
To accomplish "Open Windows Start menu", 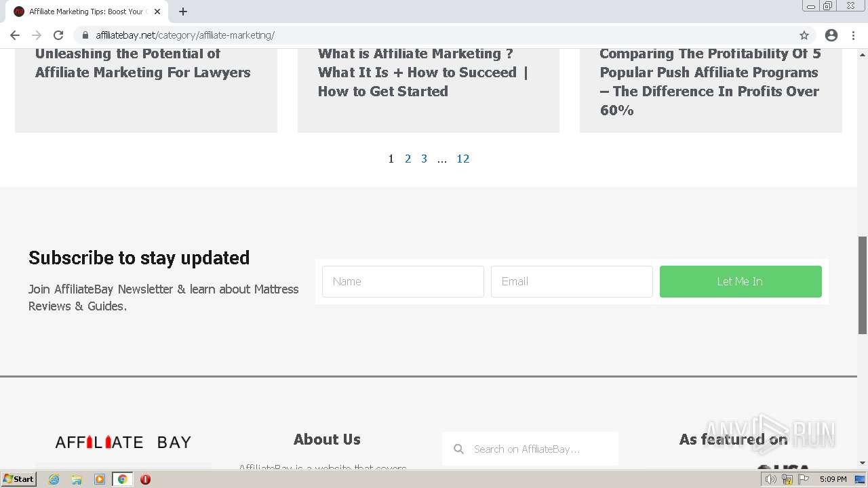I will pos(19,479).
